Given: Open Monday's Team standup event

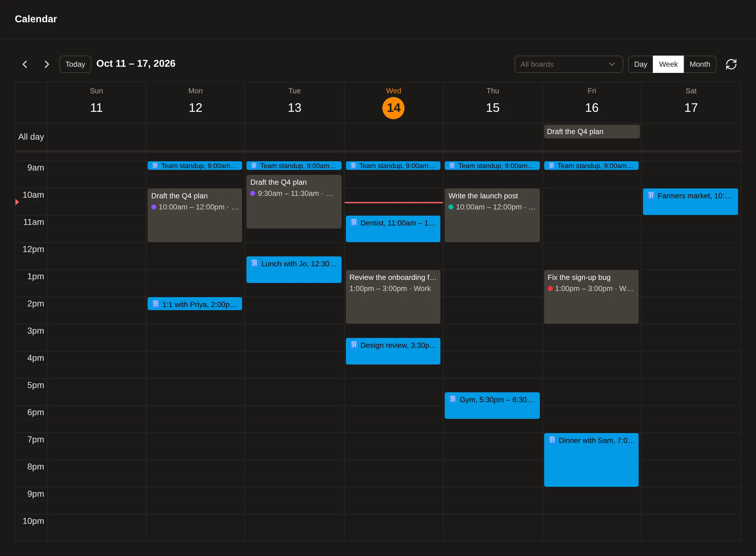Looking at the screenshot, I should [195, 166].
